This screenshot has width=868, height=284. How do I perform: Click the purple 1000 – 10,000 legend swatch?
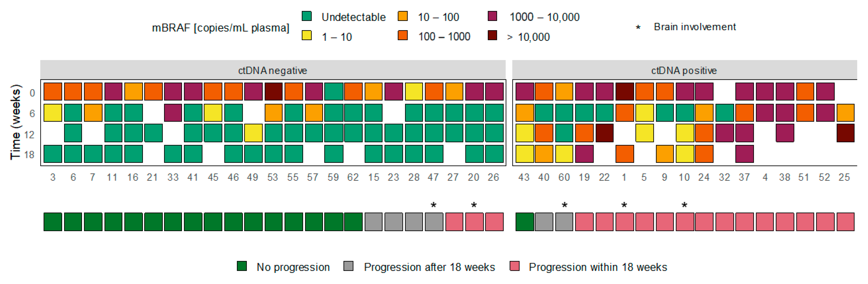coord(492,16)
